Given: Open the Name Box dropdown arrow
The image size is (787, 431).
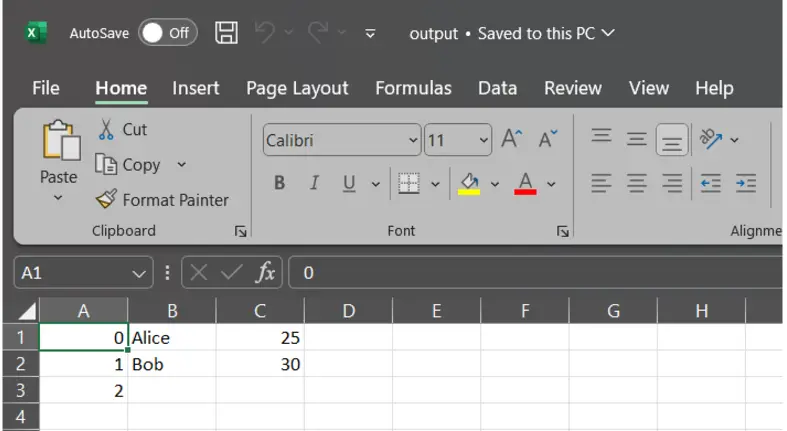Looking at the screenshot, I should point(139,273).
